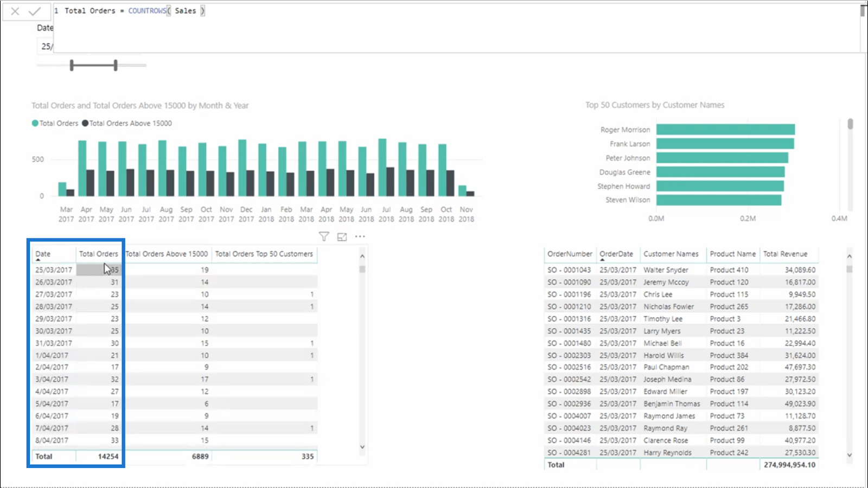Viewport: 868px width, 488px height.
Task: Select order SO - 0001043 row
Action: 681,269
